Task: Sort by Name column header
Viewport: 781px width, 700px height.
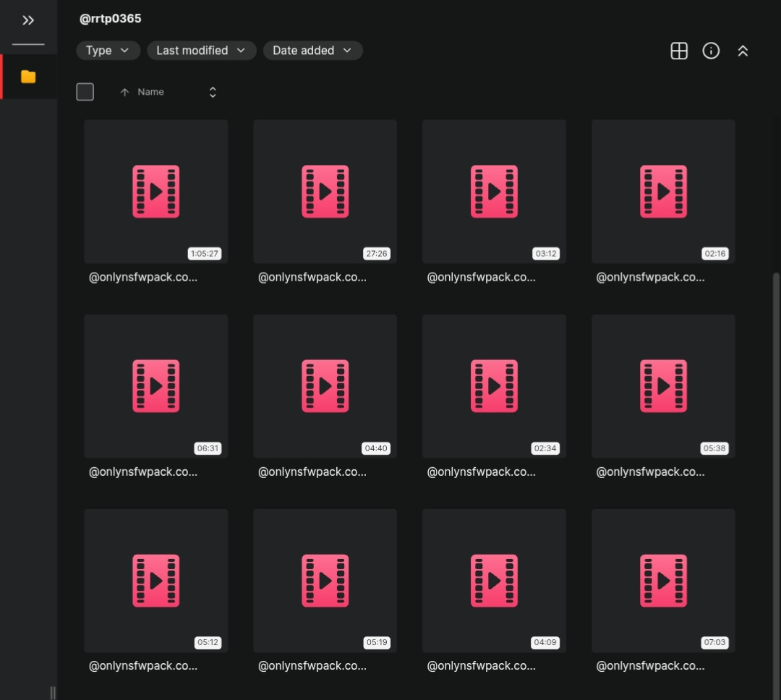Action: [150, 92]
